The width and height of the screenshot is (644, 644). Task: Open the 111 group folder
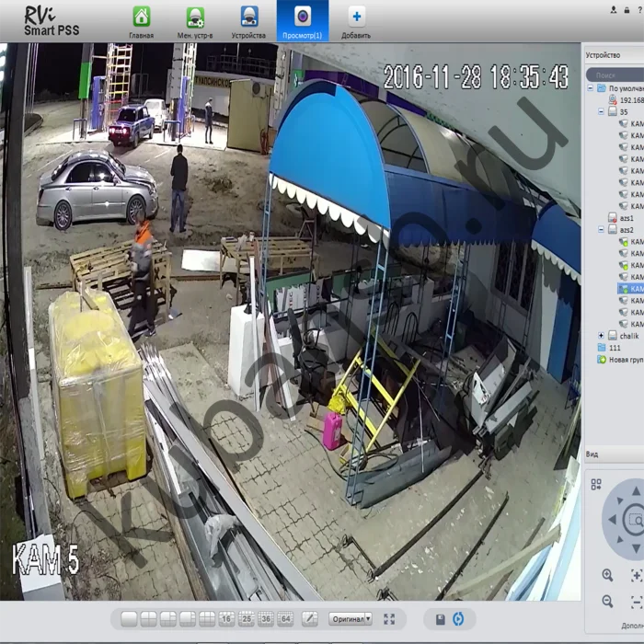pyautogui.click(x=609, y=348)
